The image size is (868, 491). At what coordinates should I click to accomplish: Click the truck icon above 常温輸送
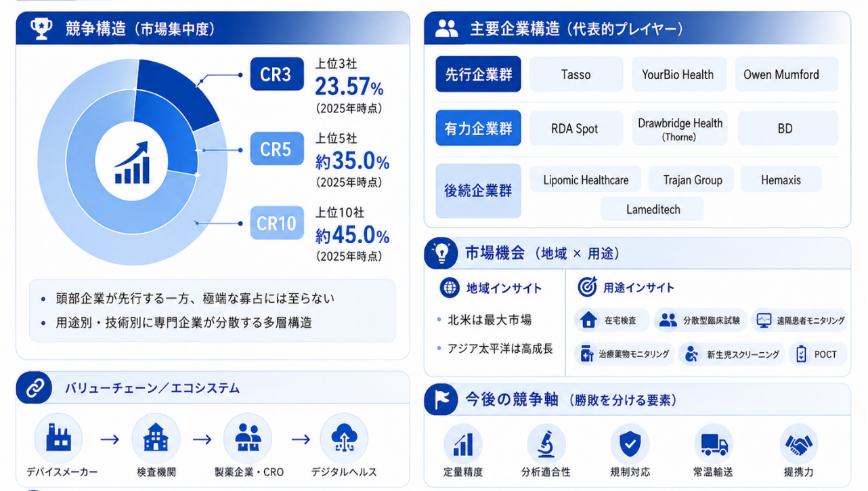(x=714, y=444)
